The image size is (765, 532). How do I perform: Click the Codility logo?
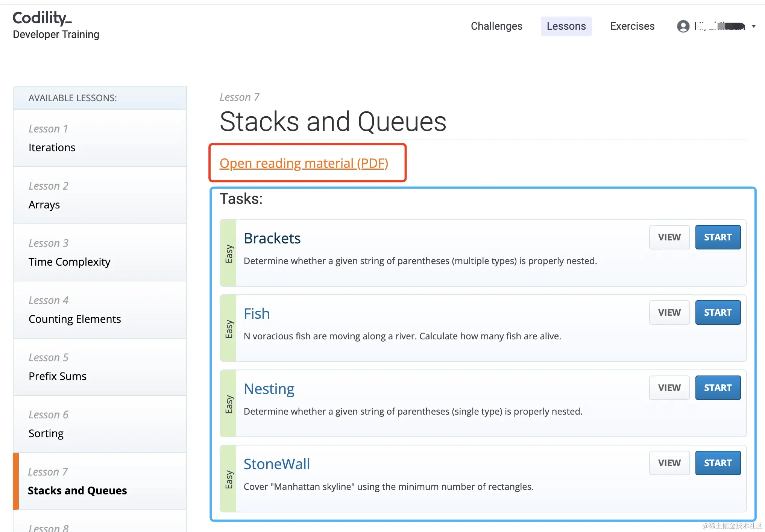pos(42,18)
